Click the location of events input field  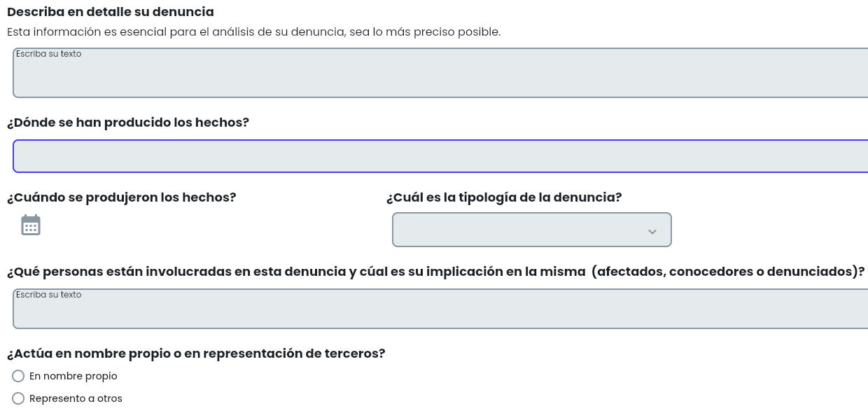pyautogui.click(x=441, y=156)
